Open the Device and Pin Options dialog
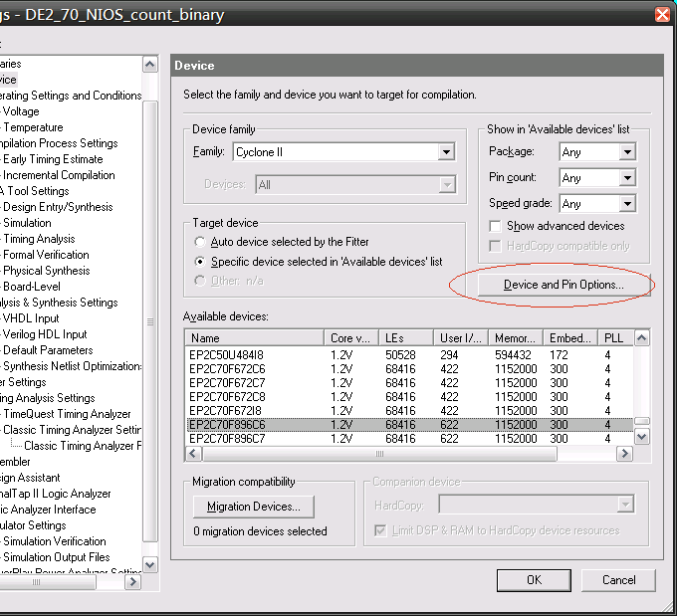The image size is (677, 616). pos(564,285)
